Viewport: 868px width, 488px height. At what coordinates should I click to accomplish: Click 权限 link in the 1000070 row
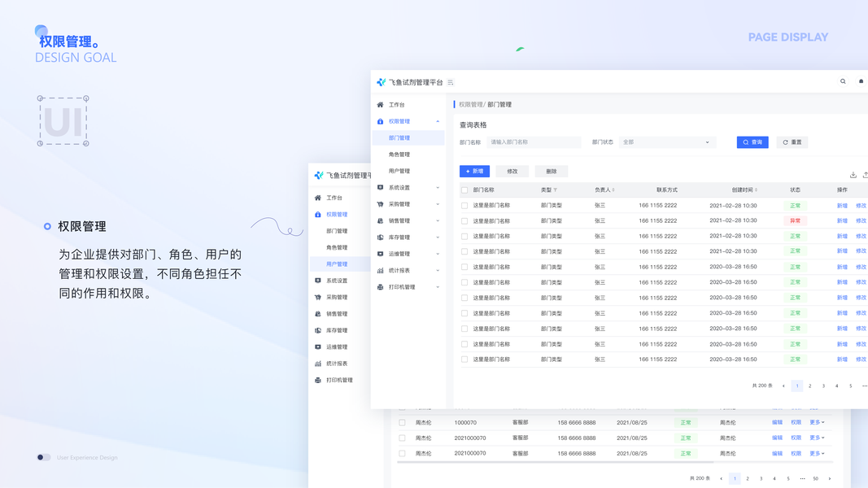click(x=796, y=422)
